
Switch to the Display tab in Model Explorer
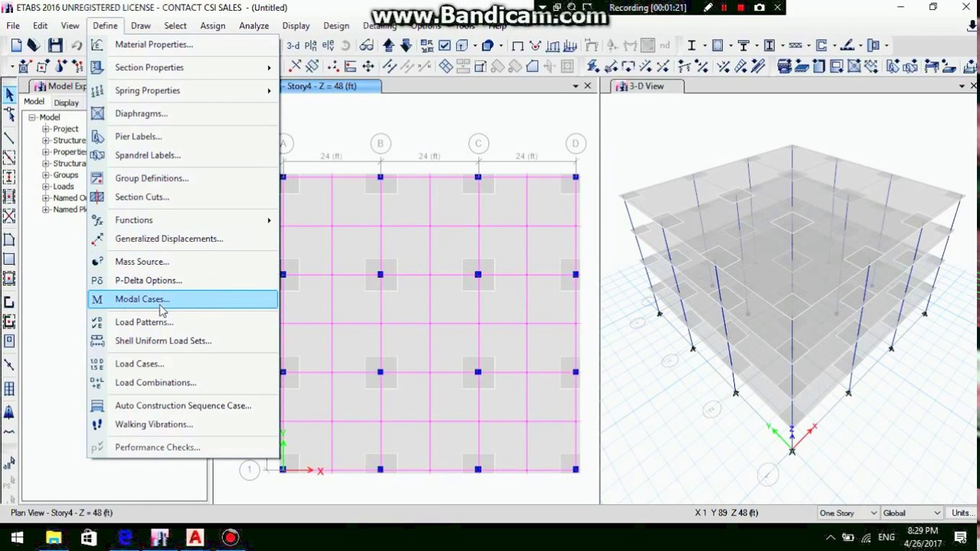66,103
